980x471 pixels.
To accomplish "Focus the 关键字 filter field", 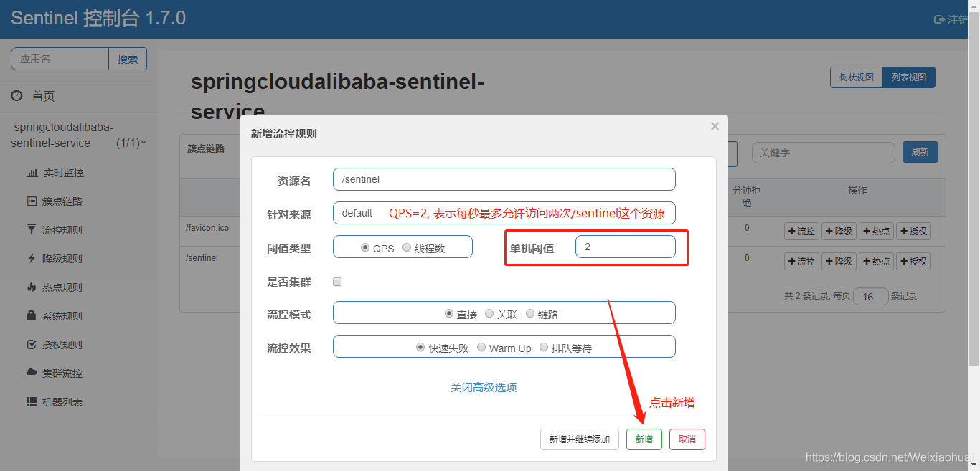I will tap(824, 153).
